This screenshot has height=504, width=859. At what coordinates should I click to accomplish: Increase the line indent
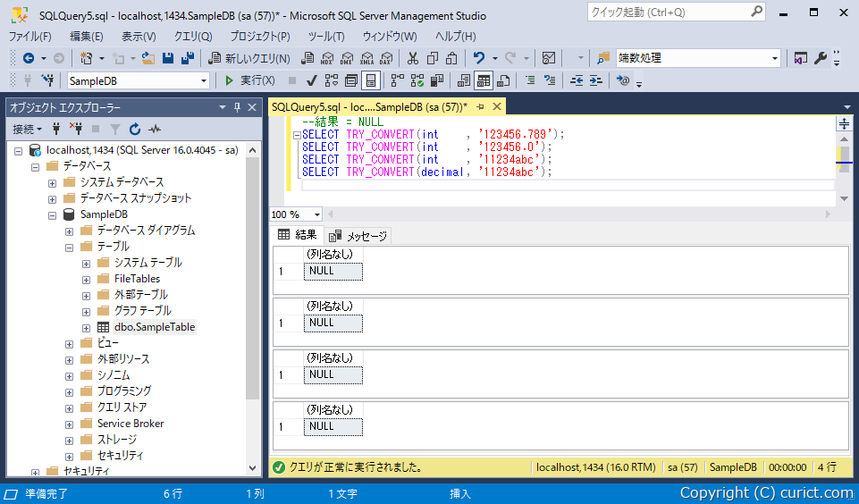pyautogui.click(x=596, y=81)
